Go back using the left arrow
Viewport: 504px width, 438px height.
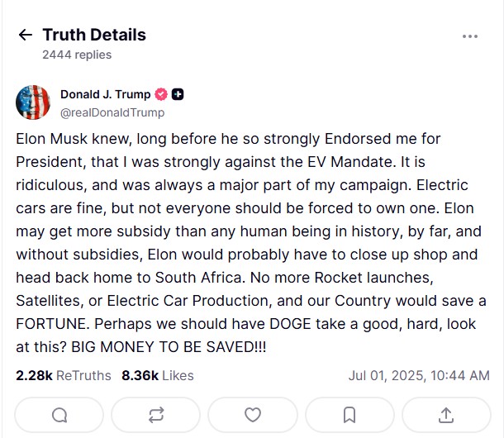26,35
